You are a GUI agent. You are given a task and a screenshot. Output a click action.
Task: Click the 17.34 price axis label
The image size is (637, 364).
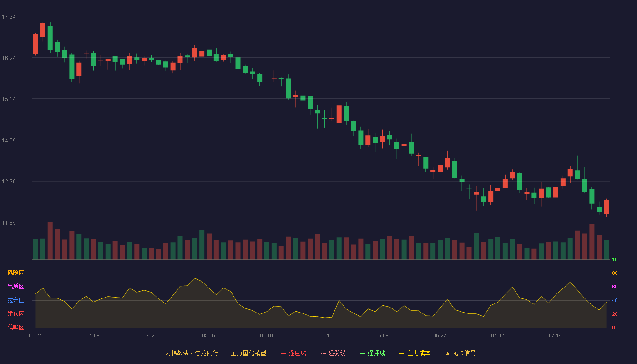click(x=9, y=17)
